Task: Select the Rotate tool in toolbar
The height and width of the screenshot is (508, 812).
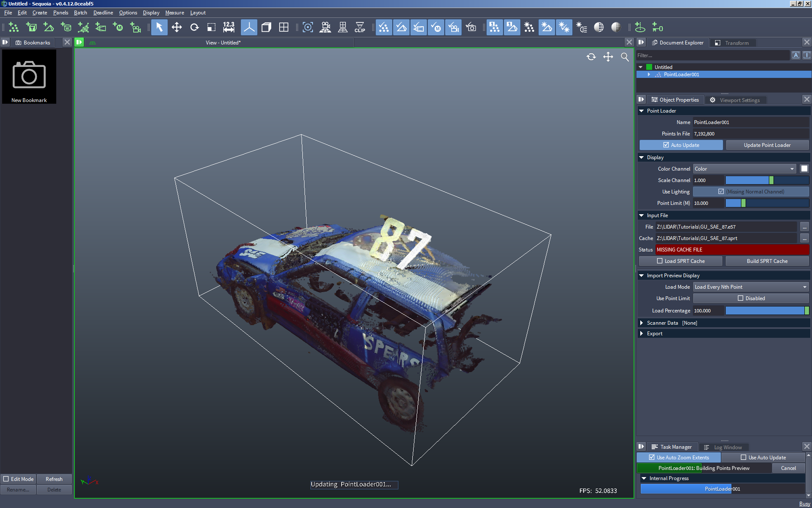Action: click(194, 28)
